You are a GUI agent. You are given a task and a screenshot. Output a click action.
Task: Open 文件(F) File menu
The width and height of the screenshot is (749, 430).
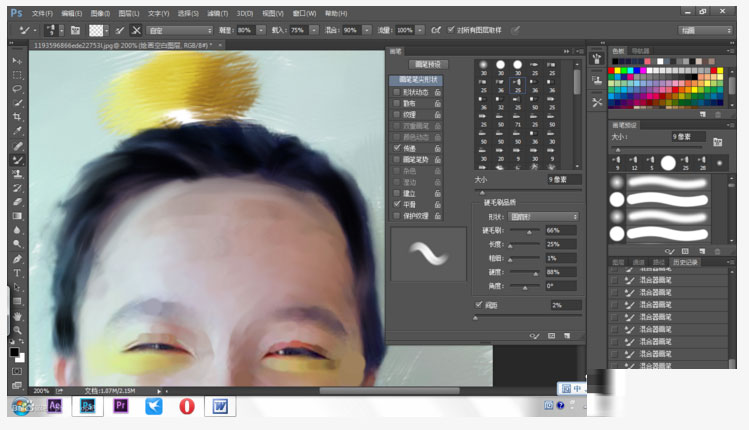42,13
